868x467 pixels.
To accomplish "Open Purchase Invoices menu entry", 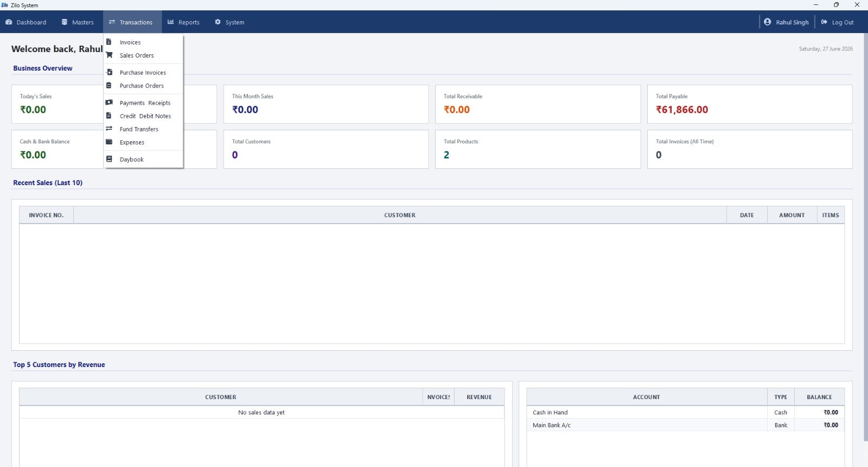I will click(143, 72).
